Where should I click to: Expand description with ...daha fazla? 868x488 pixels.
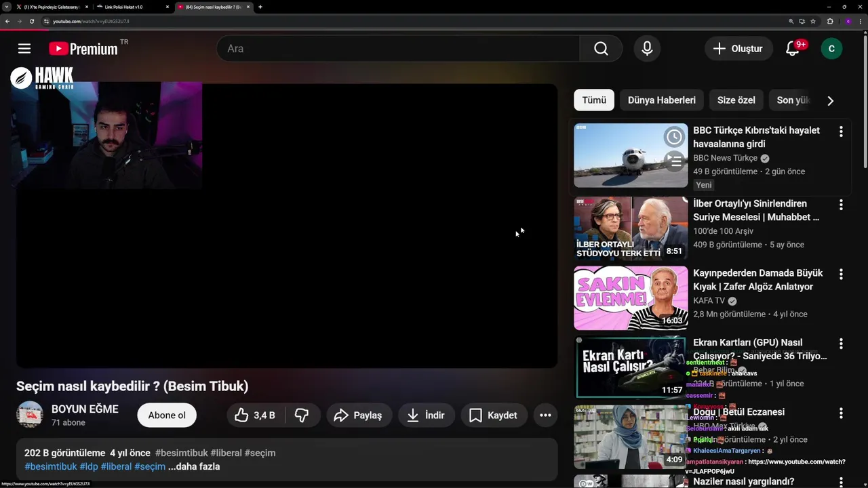[194, 466]
